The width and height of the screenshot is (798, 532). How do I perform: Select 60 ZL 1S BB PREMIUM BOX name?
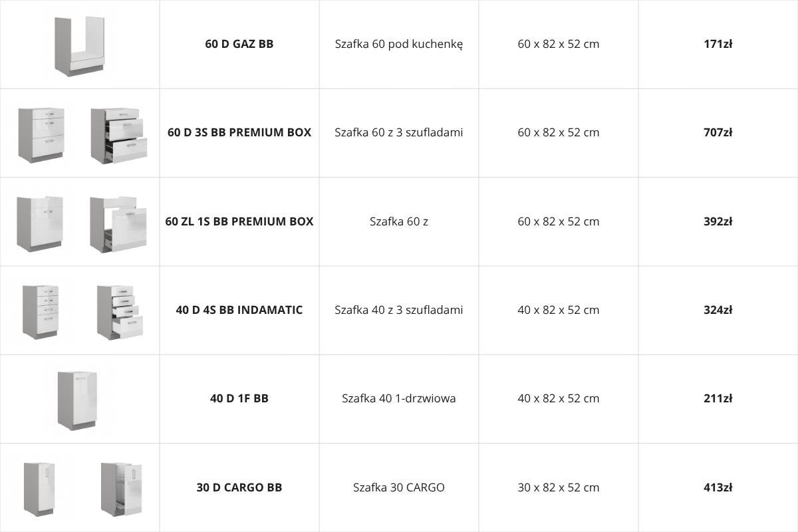coord(239,221)
